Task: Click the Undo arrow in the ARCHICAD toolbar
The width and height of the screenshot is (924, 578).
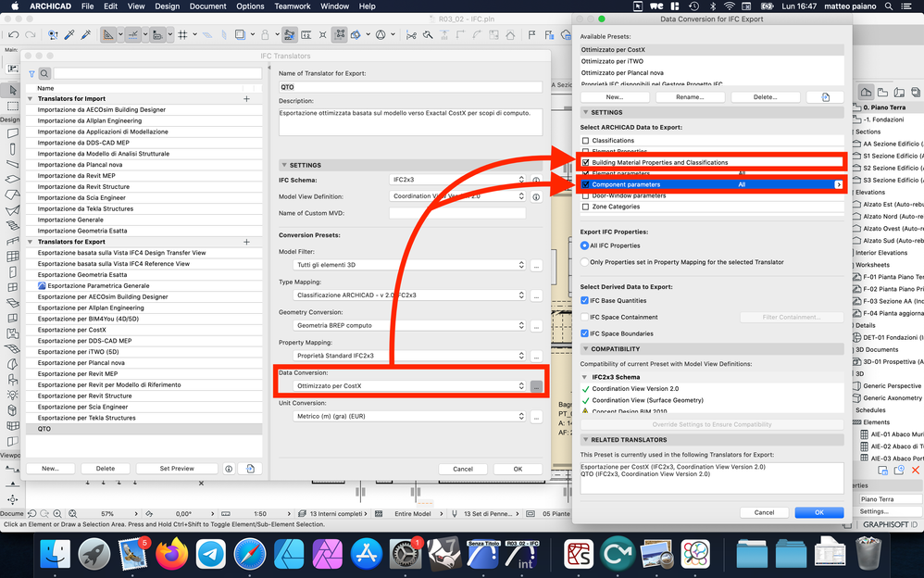Action: 14,35
